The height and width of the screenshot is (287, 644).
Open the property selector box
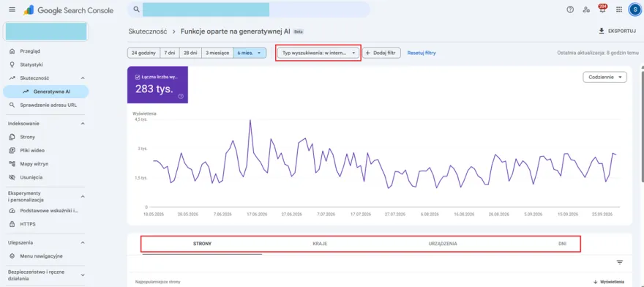[x=45, y=31]
